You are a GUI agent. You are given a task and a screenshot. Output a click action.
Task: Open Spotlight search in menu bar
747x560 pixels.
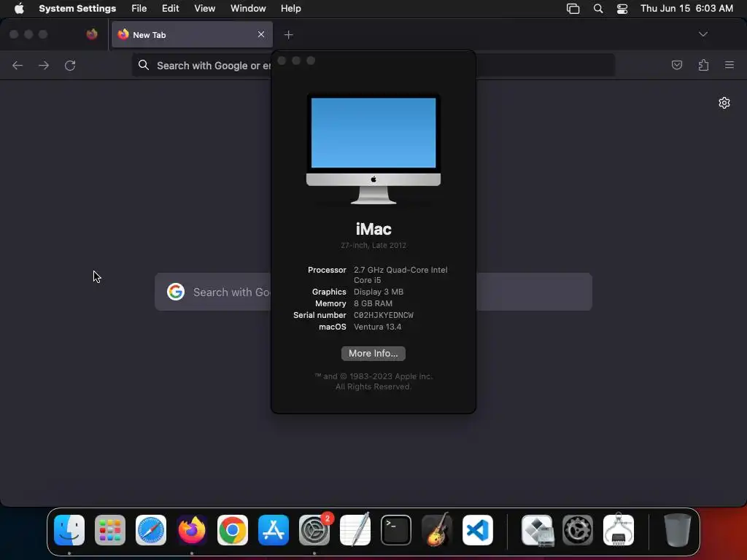[x=598, y=9]
